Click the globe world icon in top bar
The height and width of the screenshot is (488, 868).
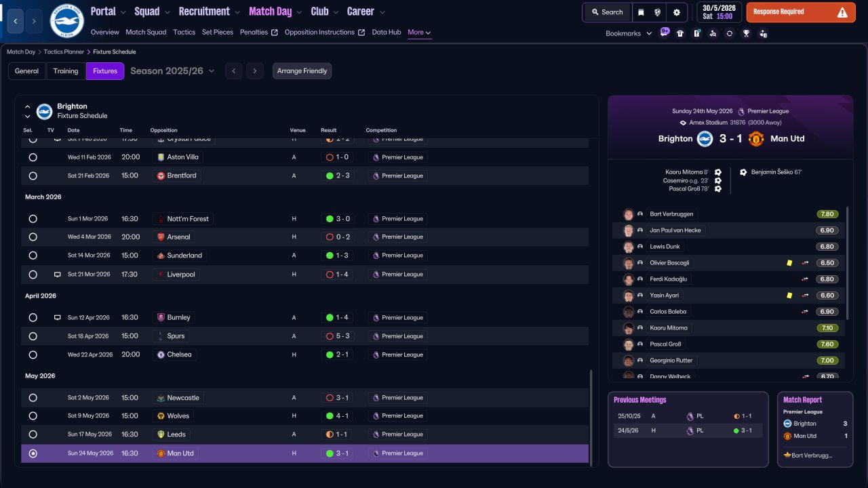point(658,12)
